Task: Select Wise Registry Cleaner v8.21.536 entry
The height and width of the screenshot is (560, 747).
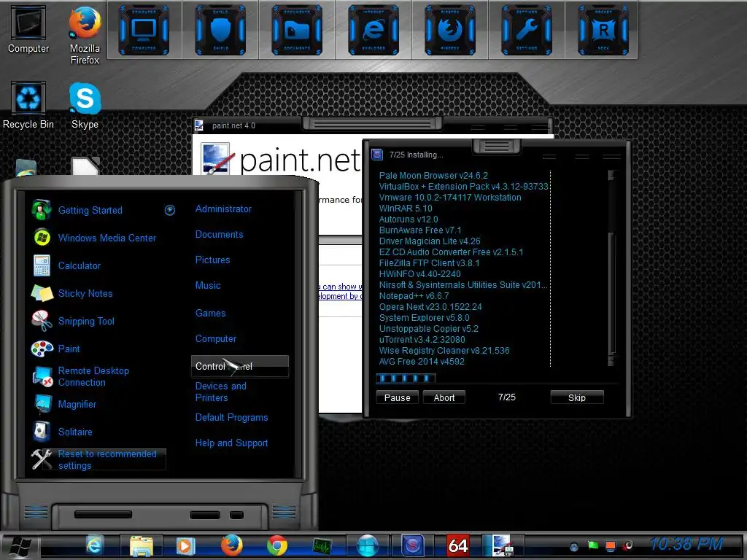Action: (444, 351)
